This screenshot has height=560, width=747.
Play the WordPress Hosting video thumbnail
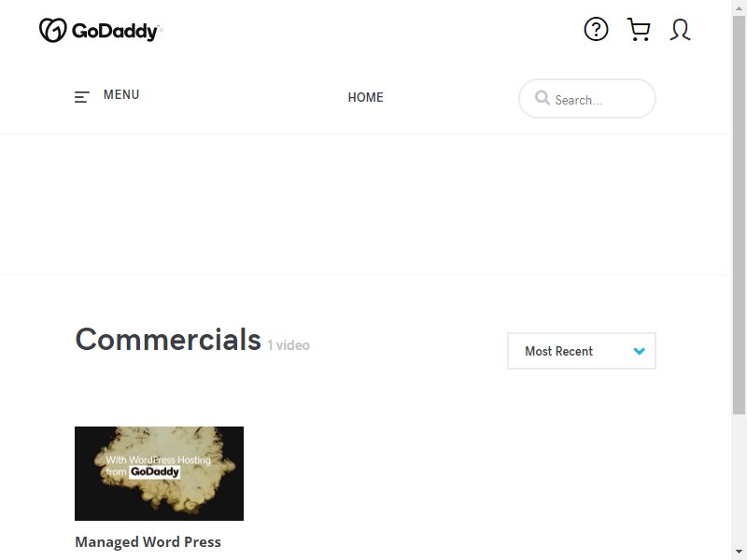click(159, 473)
